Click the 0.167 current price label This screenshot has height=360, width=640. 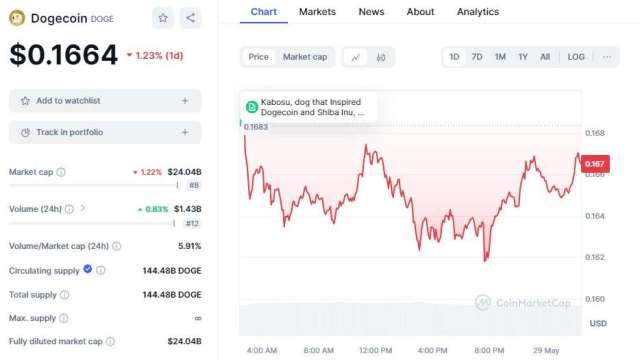point(595,164)
